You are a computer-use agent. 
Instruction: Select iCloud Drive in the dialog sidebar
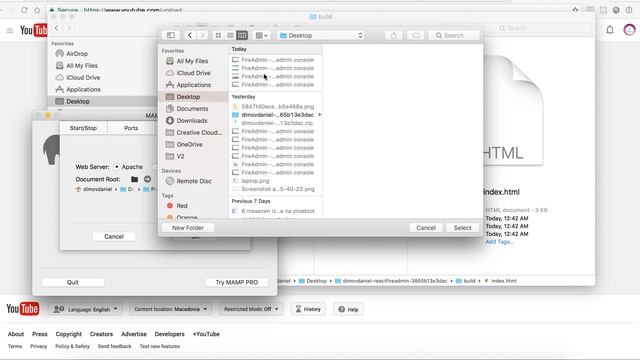[x=193, y=73]
